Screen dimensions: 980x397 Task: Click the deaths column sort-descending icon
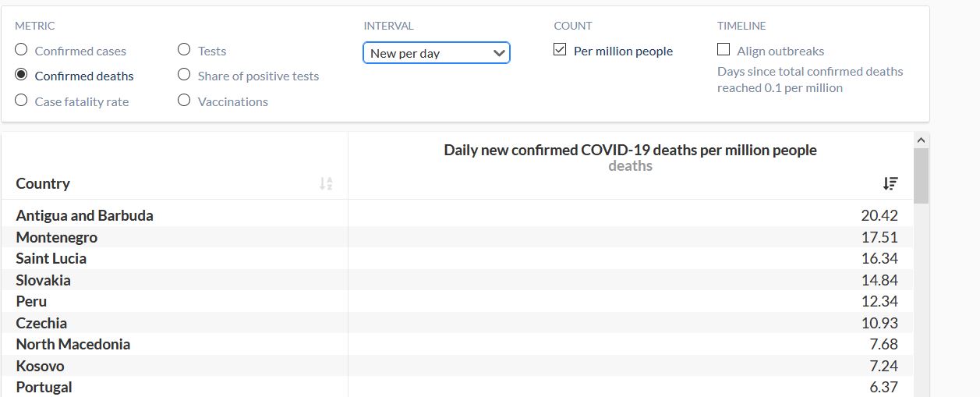[890, 184]
